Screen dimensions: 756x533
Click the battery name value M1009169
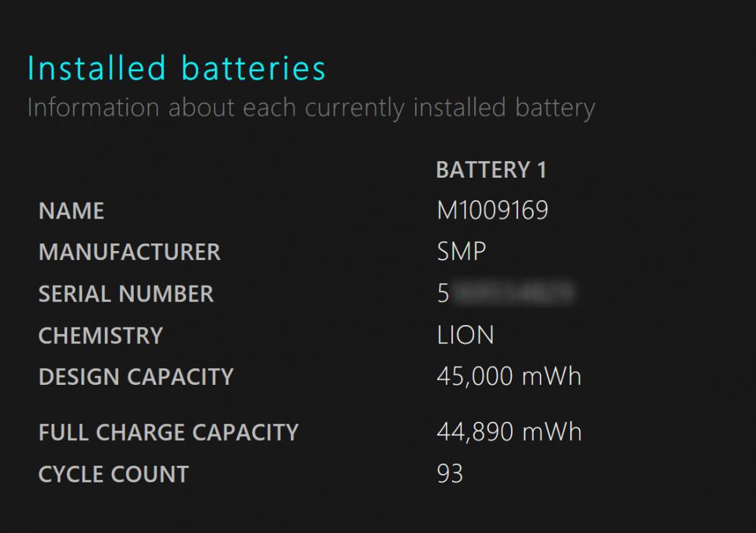click(x=492, y=210)
